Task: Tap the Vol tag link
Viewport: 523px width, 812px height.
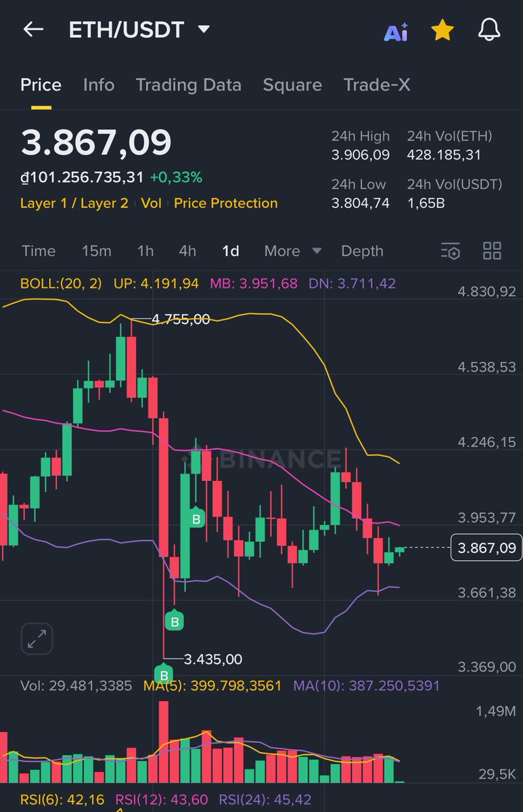Action: [151, 203]
